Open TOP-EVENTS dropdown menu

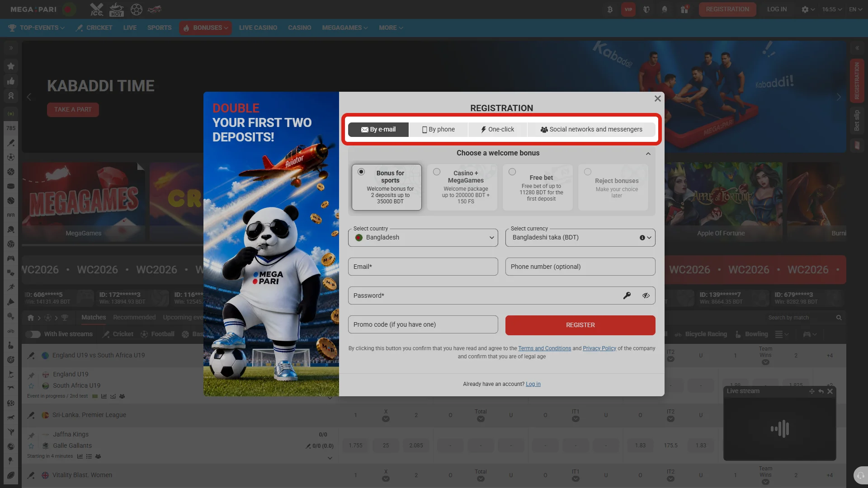pyautogui.click(x=37, y=28)
